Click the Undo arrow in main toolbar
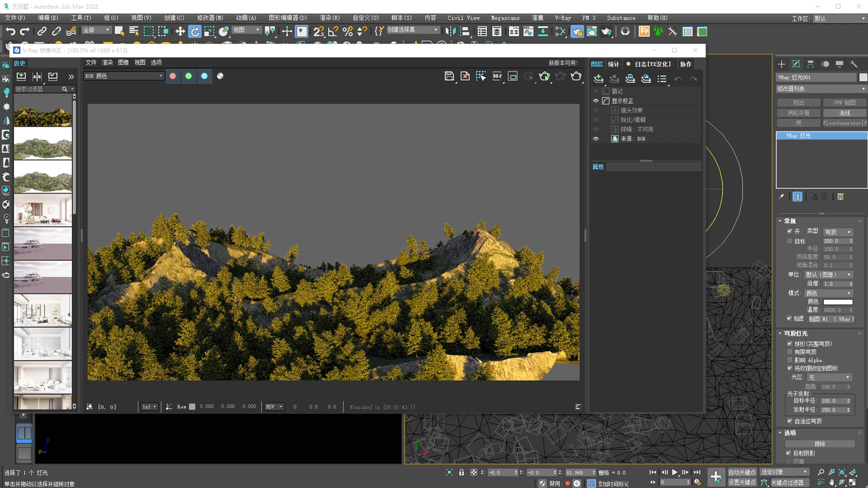The image size is (868, 488). (10, 32)
